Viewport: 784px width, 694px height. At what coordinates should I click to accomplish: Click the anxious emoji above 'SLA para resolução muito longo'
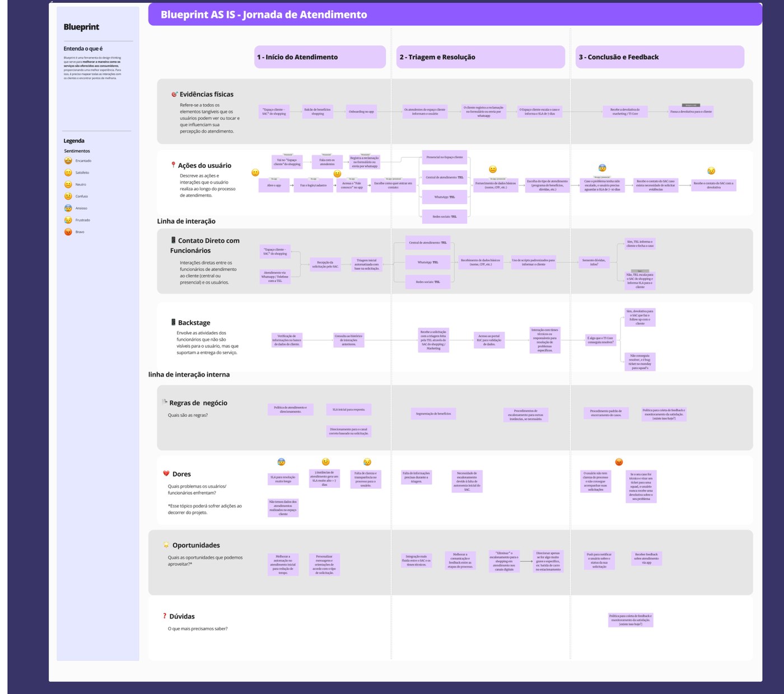(x=282, y=462)
